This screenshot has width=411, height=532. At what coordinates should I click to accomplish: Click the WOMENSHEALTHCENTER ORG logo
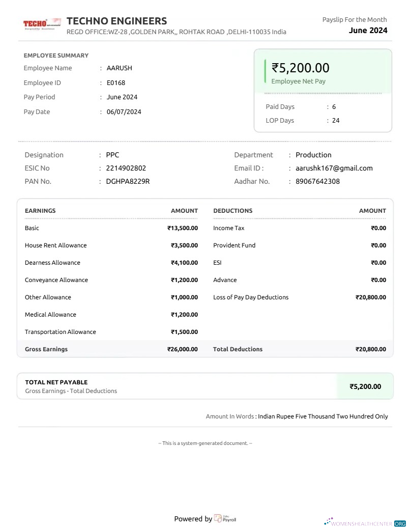click(x=364, y=522)
